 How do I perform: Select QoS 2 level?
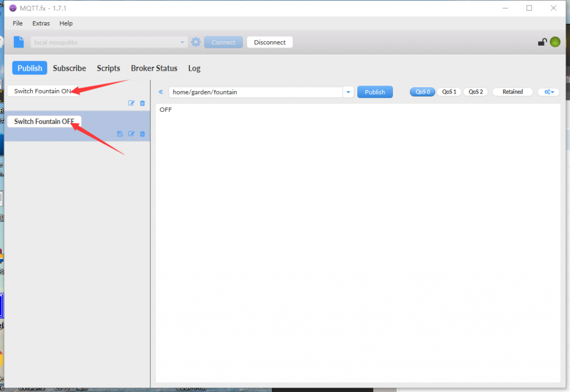tap(475, 92)
